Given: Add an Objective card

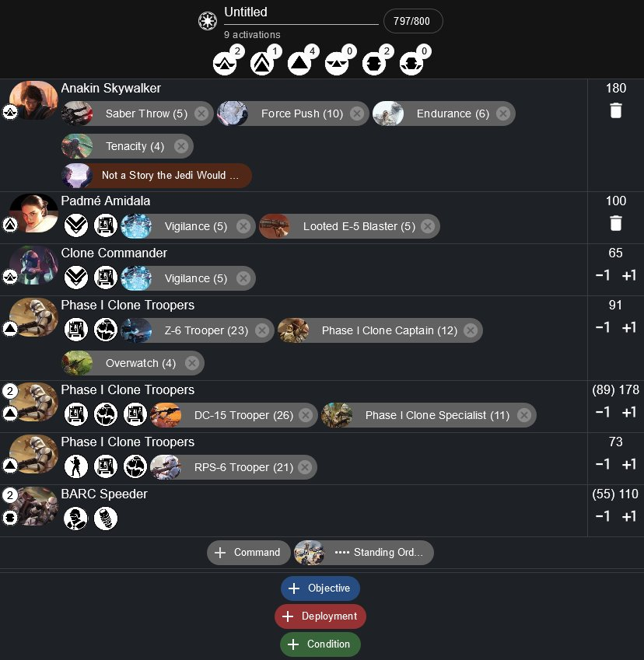Looking at the screenshot, I should point(320,588).
